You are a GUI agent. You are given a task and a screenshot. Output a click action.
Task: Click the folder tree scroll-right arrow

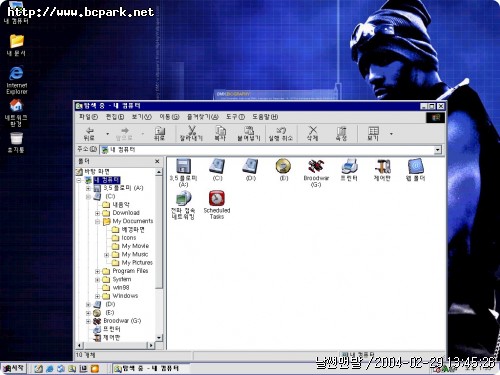click(x=152, y=345)
